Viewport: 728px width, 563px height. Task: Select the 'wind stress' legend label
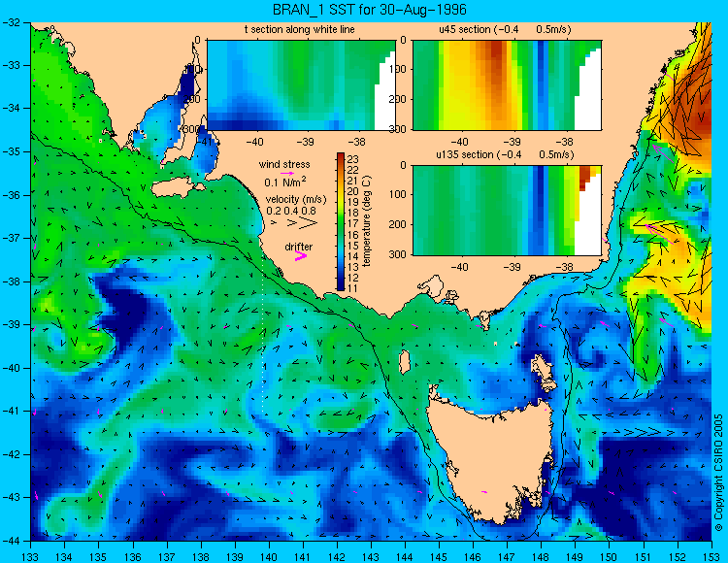pyautogui.click(x=284, y=164)
